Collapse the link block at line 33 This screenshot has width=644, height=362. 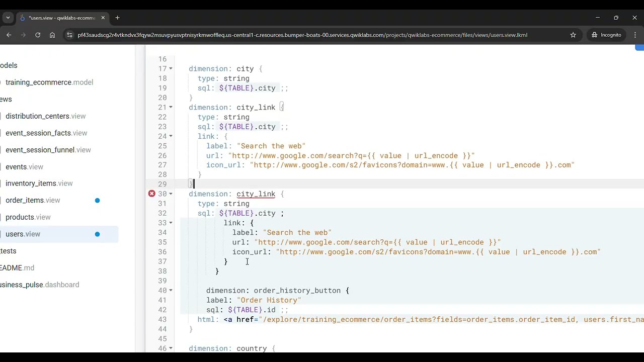[x=171, y=223]
